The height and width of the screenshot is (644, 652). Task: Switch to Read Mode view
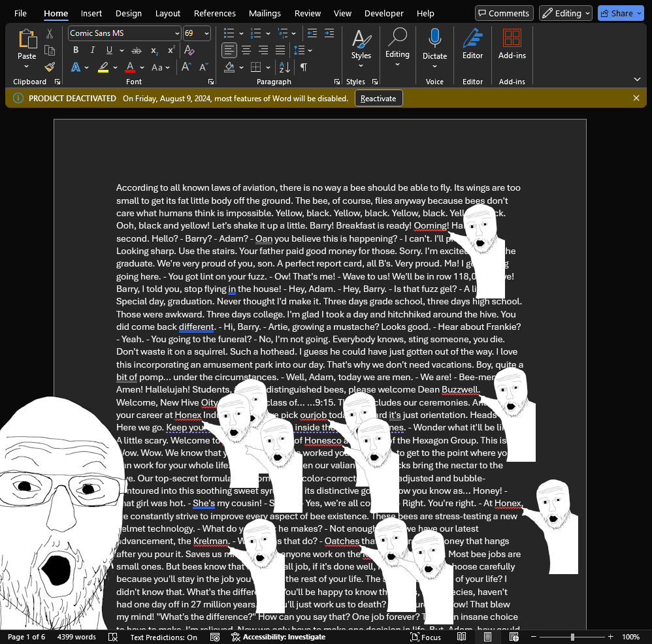point(461,637)
